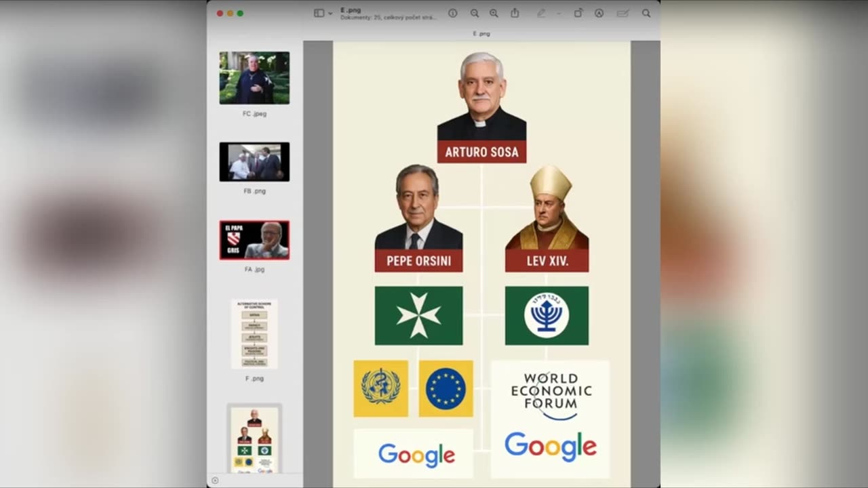Click the add button at sidebar bottom
Screen dimensions: 868x488
click(x=215, y=481)
